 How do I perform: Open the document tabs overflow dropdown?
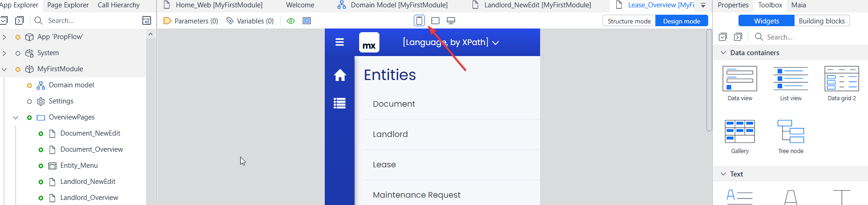tap(703, 6)
